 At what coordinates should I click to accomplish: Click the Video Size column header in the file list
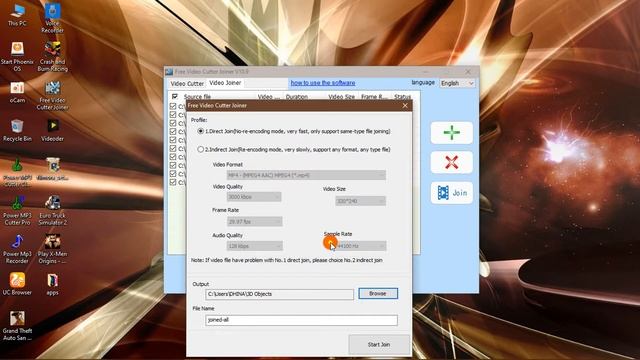point(342,97)
